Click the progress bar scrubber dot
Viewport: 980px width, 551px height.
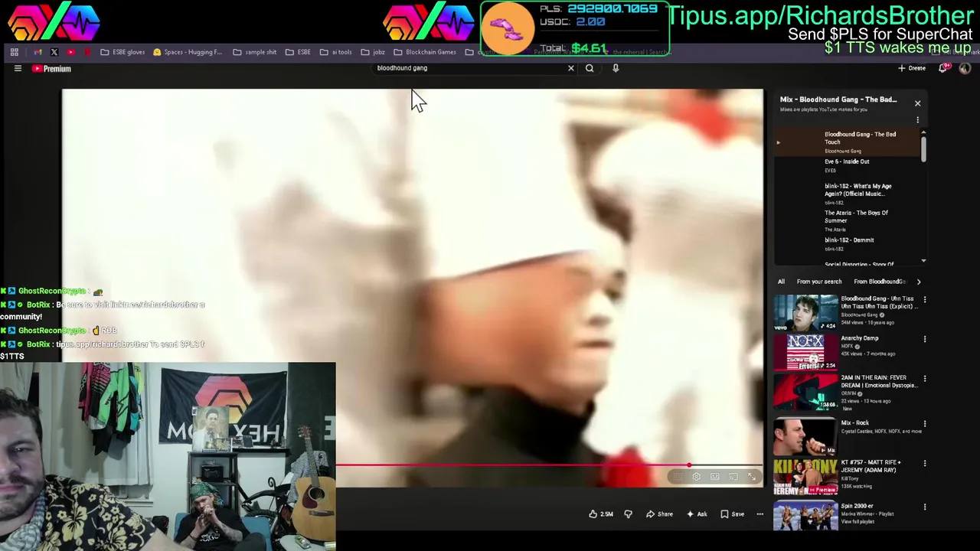[x=689, y=465]
